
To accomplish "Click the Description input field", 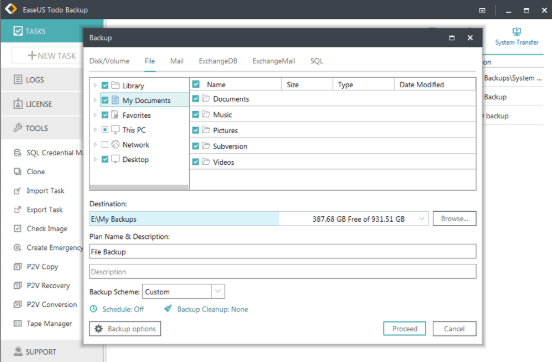I will coord(283,272).
